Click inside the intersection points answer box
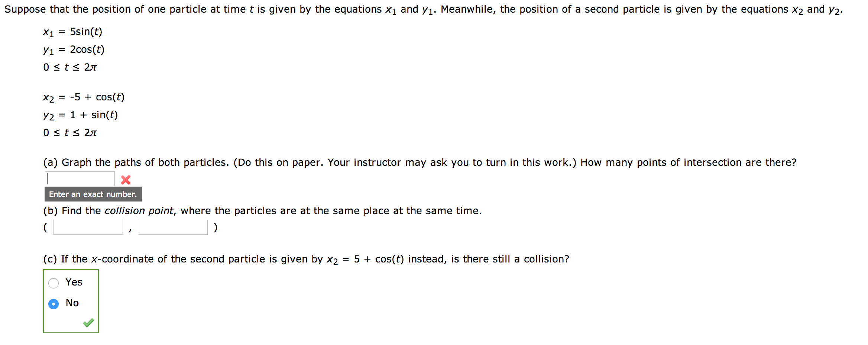868x345 pixels. pyautogui.click(x=79, y=178)
